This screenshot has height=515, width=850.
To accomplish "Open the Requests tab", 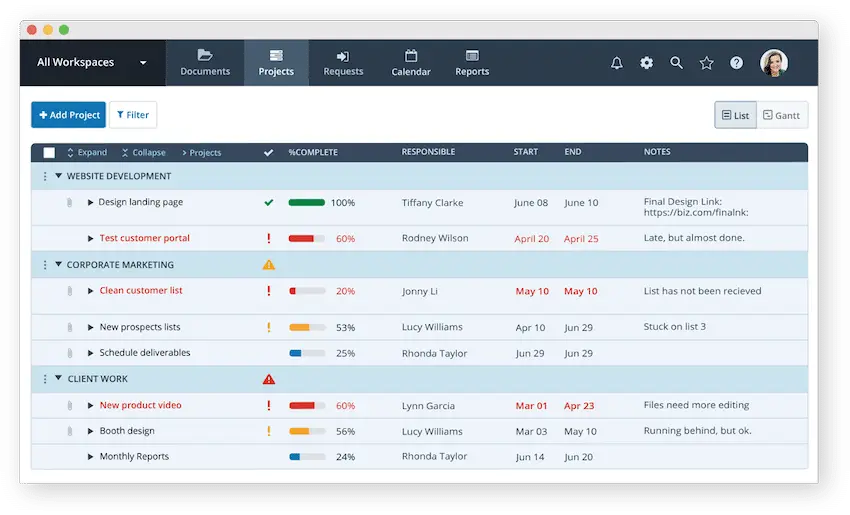I will click(x=343, y=63).
